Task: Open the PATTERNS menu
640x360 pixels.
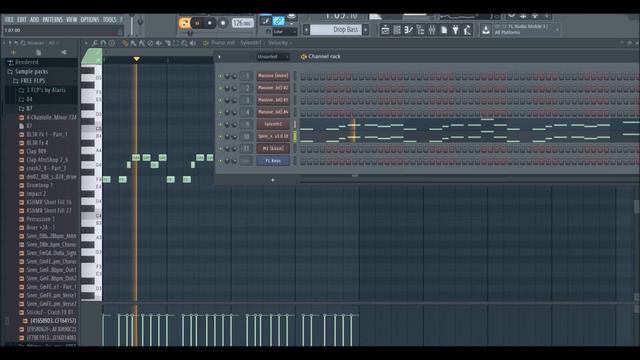Action: click(x=53, y=20)
